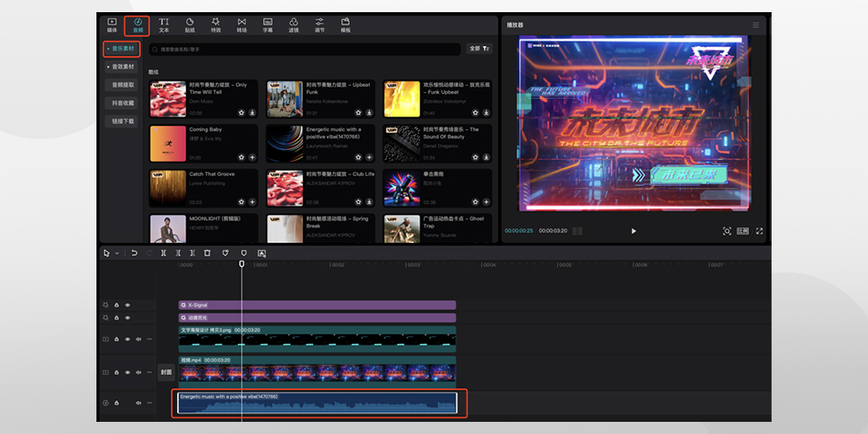The image size is (868, 434).
Task: Lock the 视频.mp4 track
Action: [x=116, y=372]
